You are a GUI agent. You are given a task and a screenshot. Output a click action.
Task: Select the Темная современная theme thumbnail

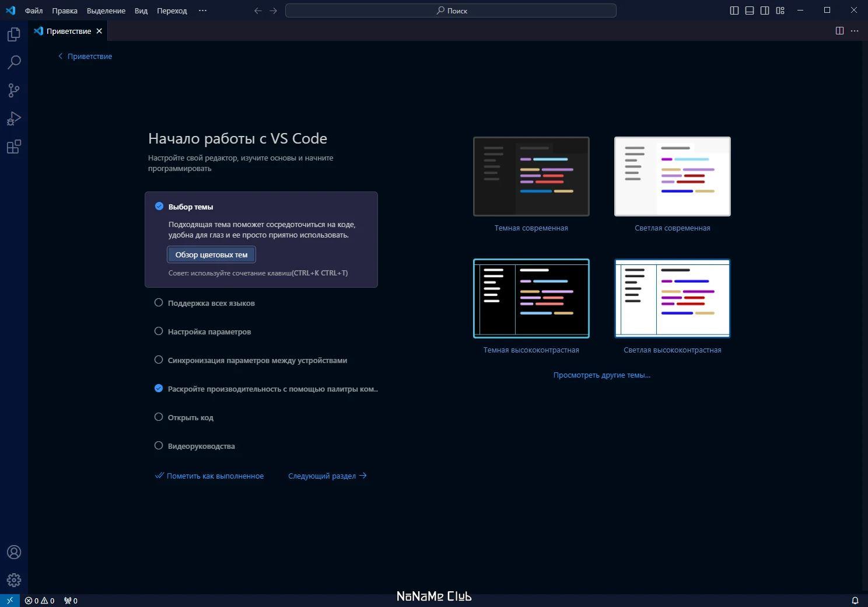(531, 176)
